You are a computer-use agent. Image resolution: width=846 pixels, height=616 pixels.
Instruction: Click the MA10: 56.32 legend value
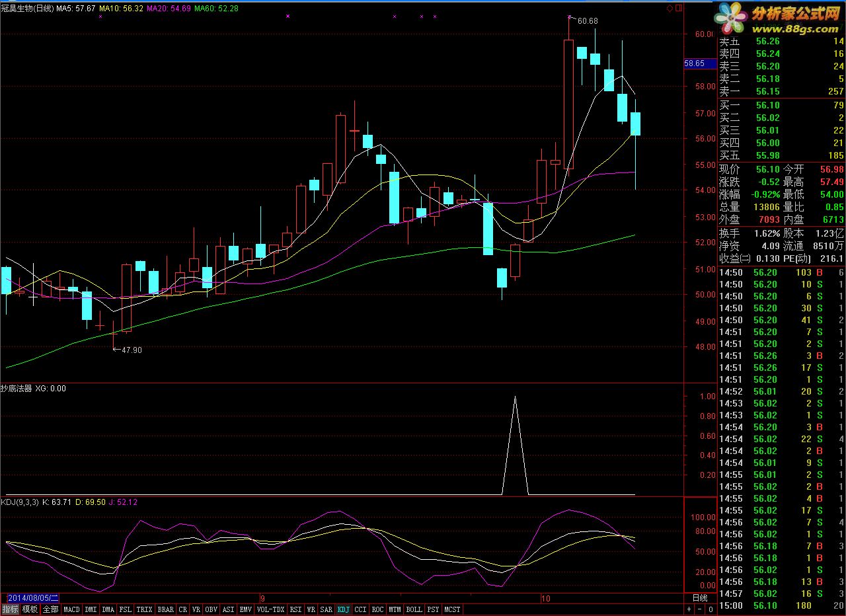point(122,9)
